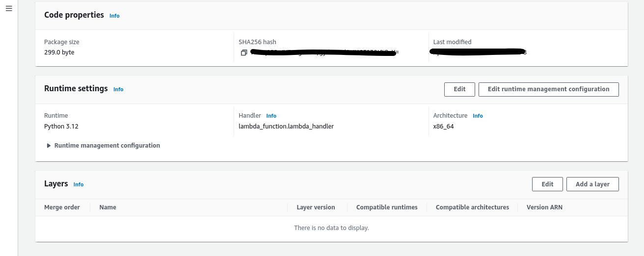The image size is (644, 256).
Task: Open Info link next to Architecture
Action: (x=478, y=116)
